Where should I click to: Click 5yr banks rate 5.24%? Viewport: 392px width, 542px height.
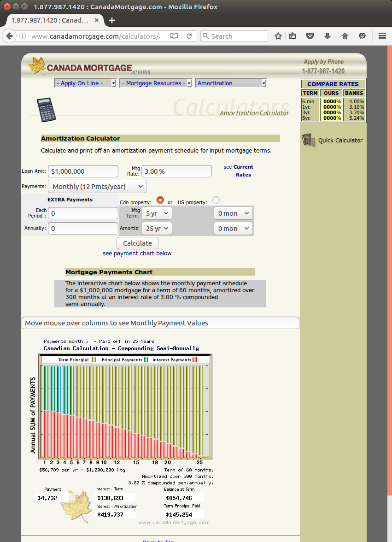(x=357, y=118)
